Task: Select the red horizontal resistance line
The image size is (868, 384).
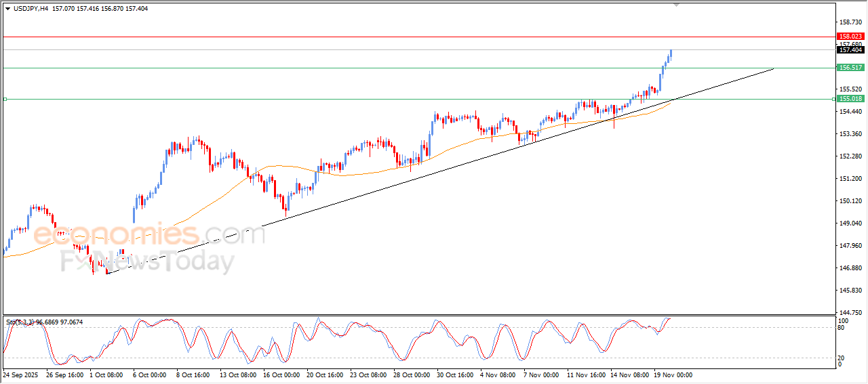Action: (x=407, y=37)
